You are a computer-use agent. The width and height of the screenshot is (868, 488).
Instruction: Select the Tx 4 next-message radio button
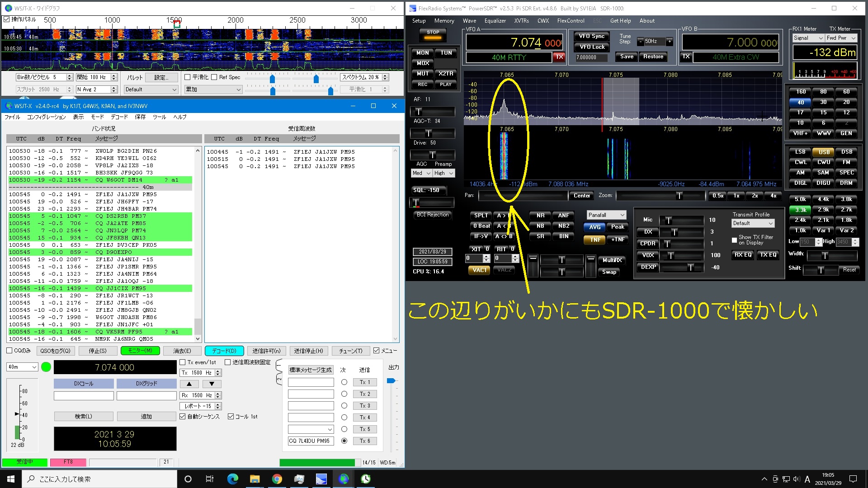point(344,417)
